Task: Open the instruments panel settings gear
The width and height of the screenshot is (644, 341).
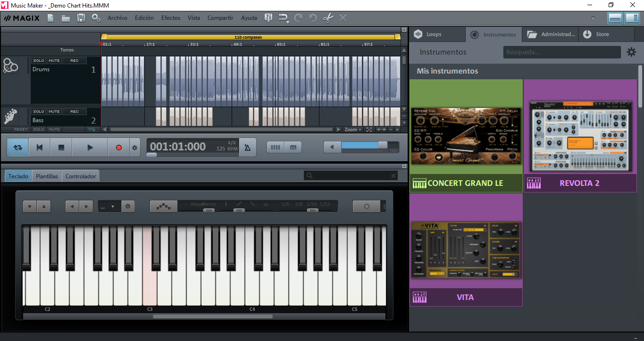Action: [631, 52]
